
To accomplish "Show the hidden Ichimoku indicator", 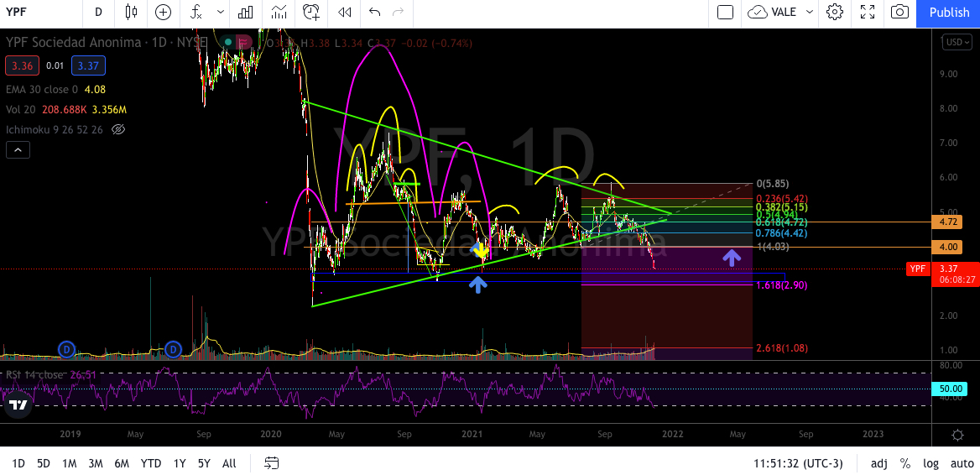I will tap(118, 129).
